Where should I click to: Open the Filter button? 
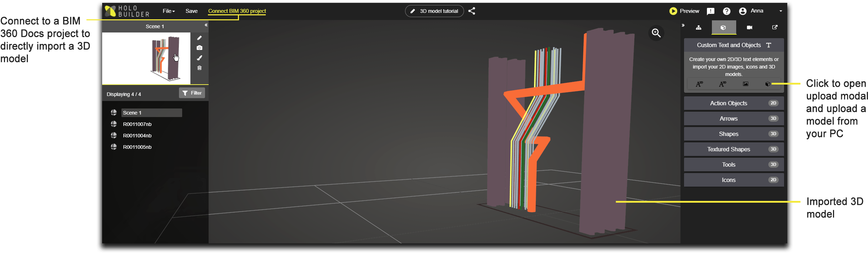192,93
